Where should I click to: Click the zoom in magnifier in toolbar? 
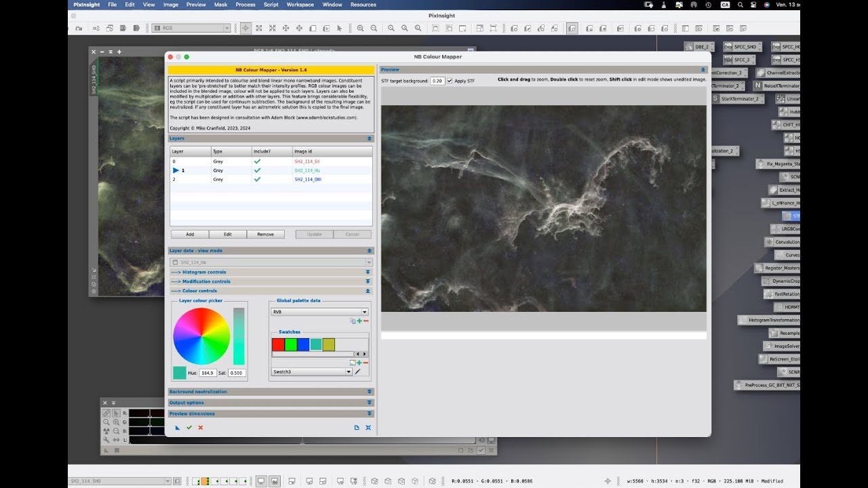click(x=360, y=28)
